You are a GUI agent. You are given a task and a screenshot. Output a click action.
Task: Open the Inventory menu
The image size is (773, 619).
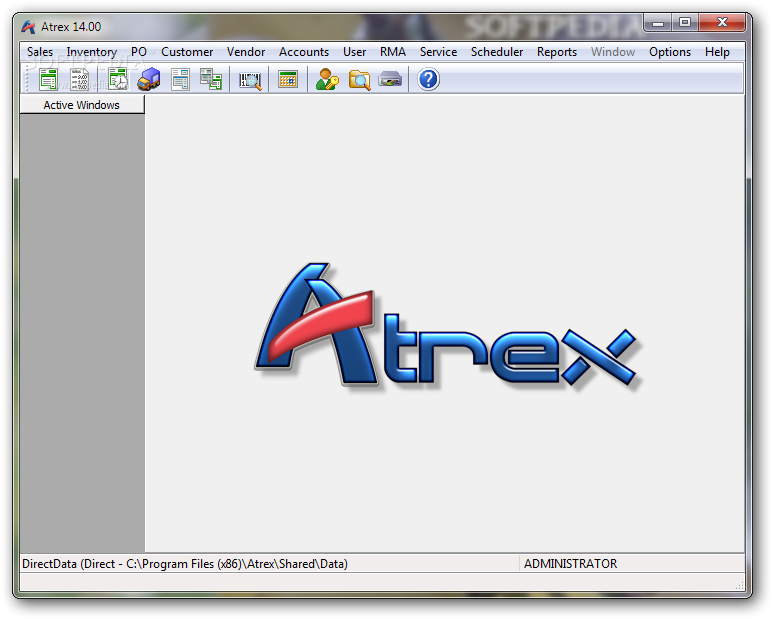click(x=92, y=52)
